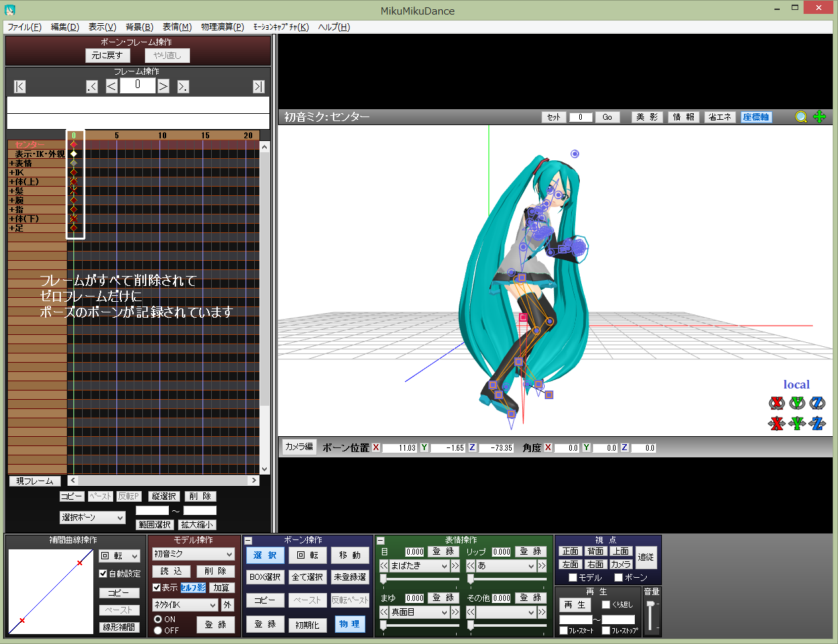Step back one frame (<) button
This screenshot has height=644, width=838.
pos(112,87)
